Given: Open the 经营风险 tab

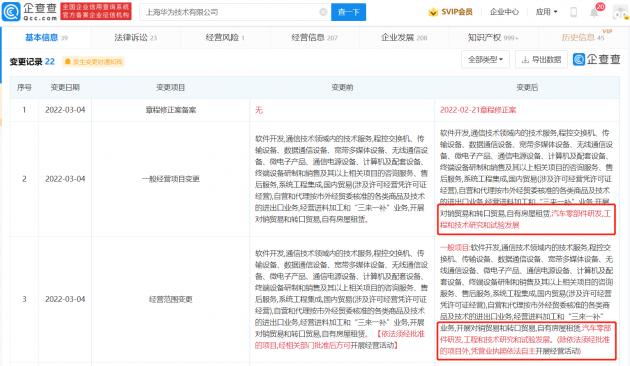Looking at the screenshot, I should pos(225,38).
